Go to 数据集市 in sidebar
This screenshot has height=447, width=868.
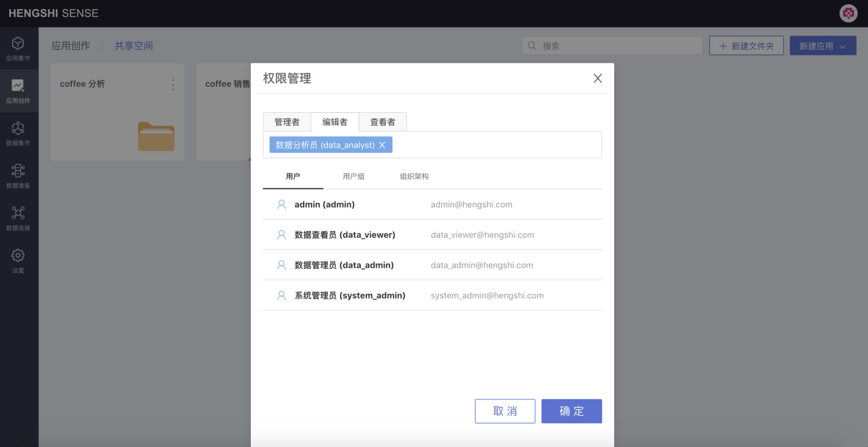pos(18,133)
